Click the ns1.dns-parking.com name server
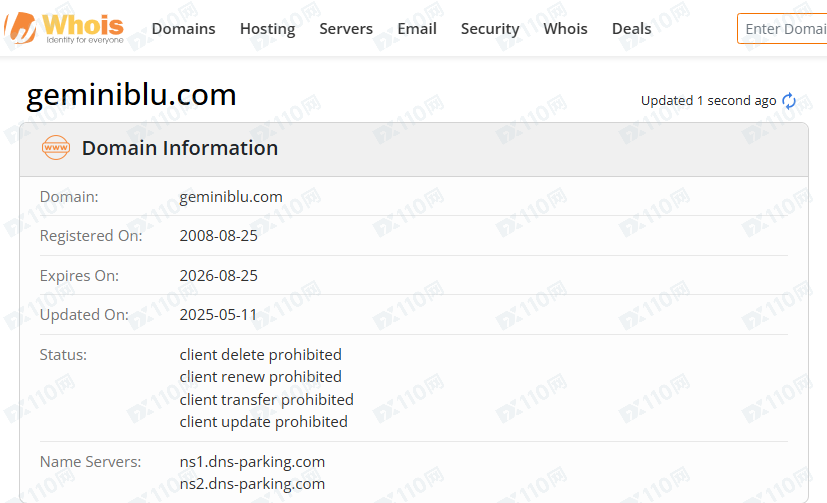Screen dimensions: 827x503 click(x=252, y=462)
